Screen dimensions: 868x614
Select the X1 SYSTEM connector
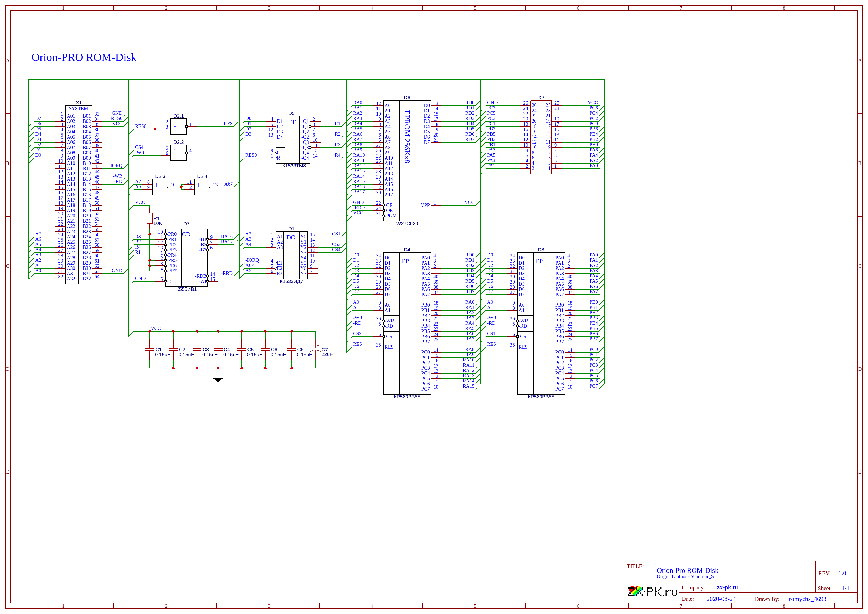tap(79, 195)
